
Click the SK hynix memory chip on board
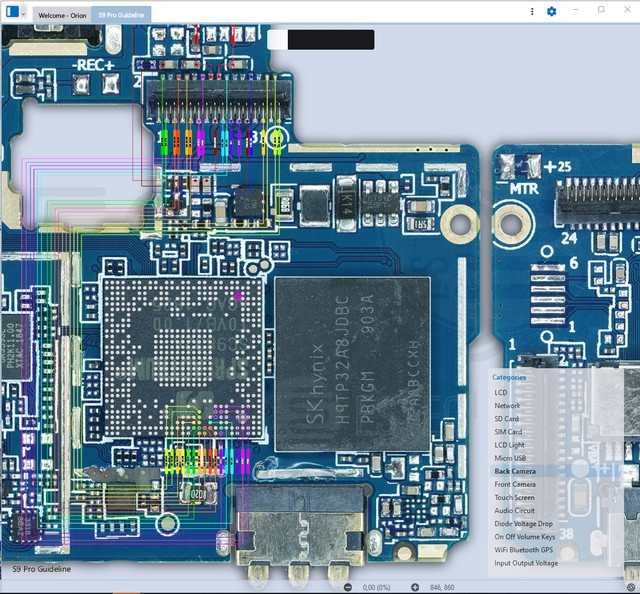point(352,364)
